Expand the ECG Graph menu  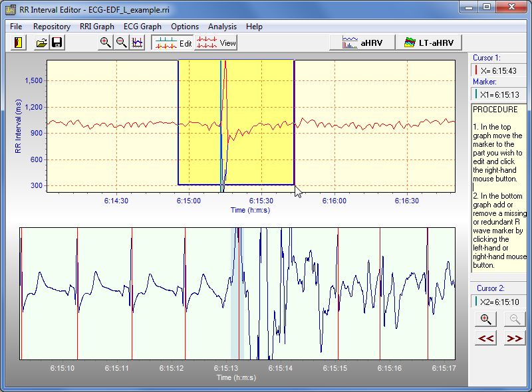[x=142, y=27]
